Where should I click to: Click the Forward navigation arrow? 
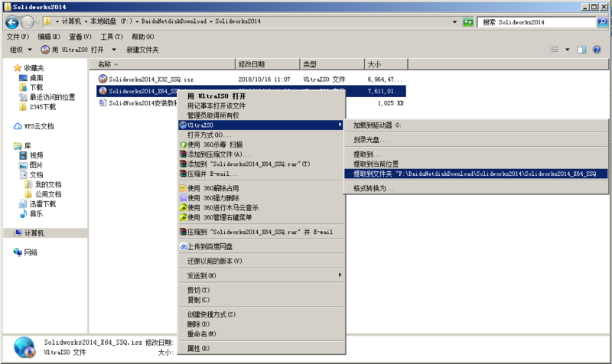coord(27,22)
